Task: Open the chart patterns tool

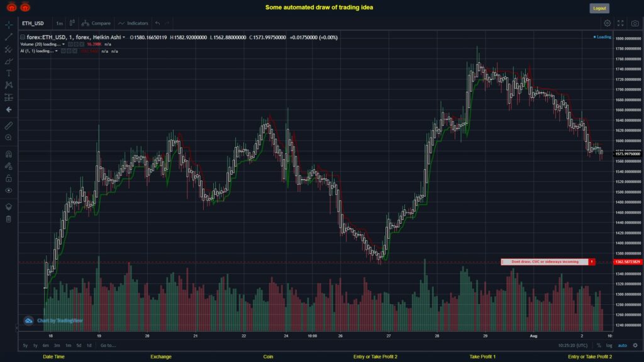Action: [x=9, y=85]
